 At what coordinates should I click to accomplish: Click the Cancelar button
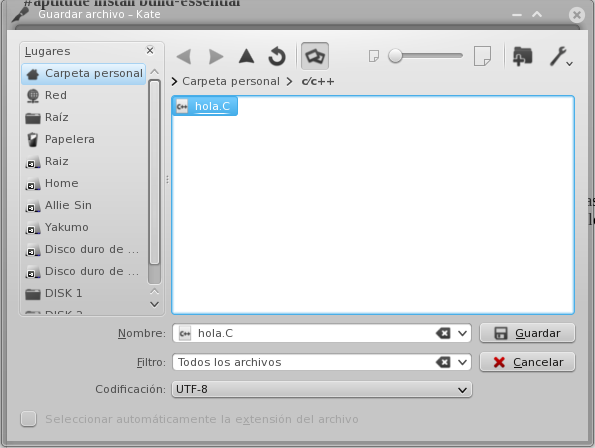pos(527,362)
